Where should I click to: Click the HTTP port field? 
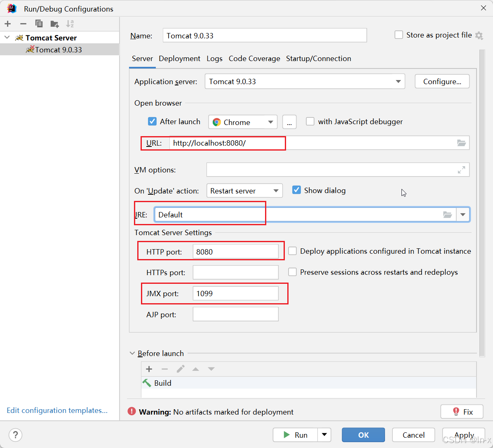(235, 252)
